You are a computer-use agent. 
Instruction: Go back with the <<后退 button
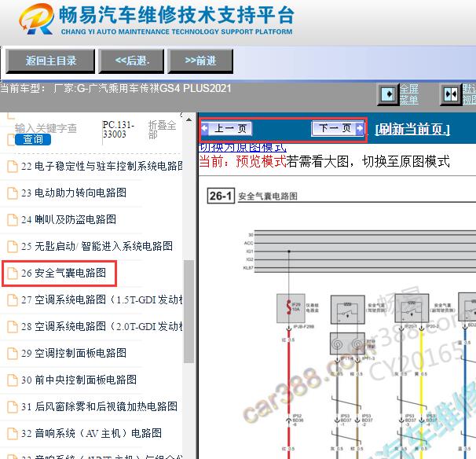[131, 61]
